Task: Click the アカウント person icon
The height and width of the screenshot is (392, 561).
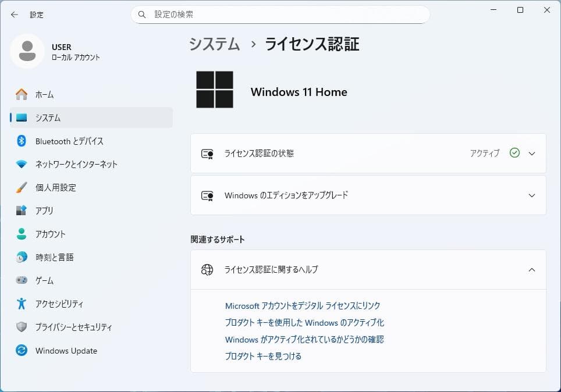Action: point(22,234)
